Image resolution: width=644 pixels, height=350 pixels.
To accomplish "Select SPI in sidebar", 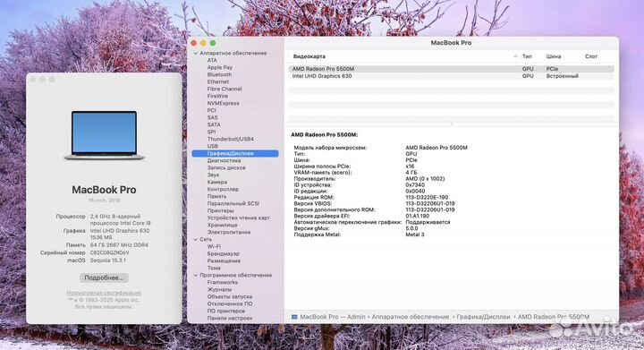I will pyautogui.click(x=211, y=132).
